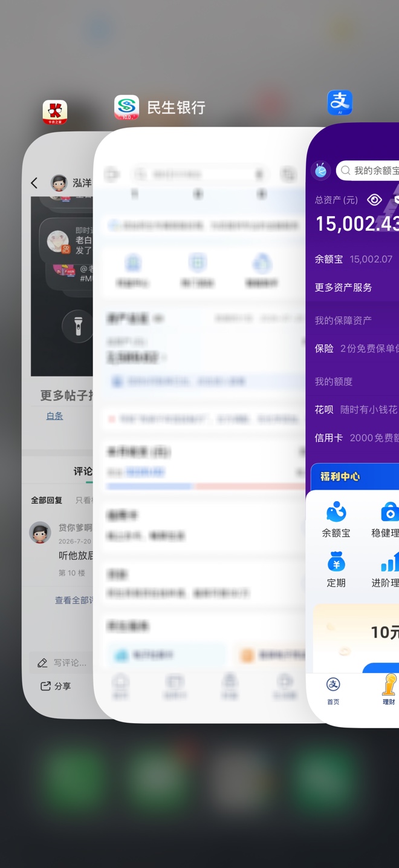Tap the comment date 2026-7-20
Viewport: 399px width, 868px height.
(76, 542)
